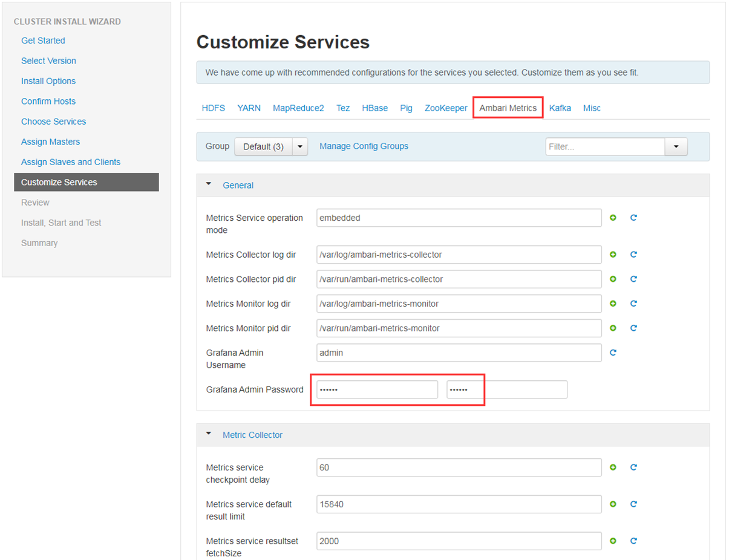Switch to the ZooKeeper tab

click(x=446, y=108)
